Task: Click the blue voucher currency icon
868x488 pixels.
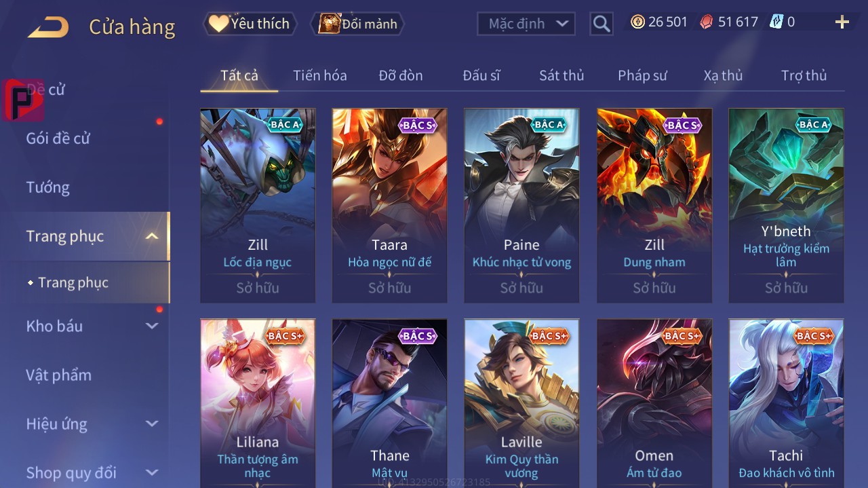Action: pos(776,22)
